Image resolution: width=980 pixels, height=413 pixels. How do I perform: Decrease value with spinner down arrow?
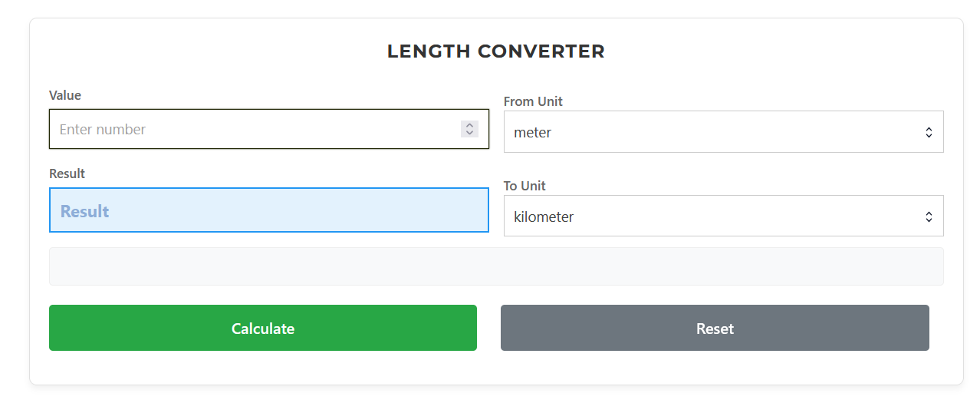tap(469, 133)
